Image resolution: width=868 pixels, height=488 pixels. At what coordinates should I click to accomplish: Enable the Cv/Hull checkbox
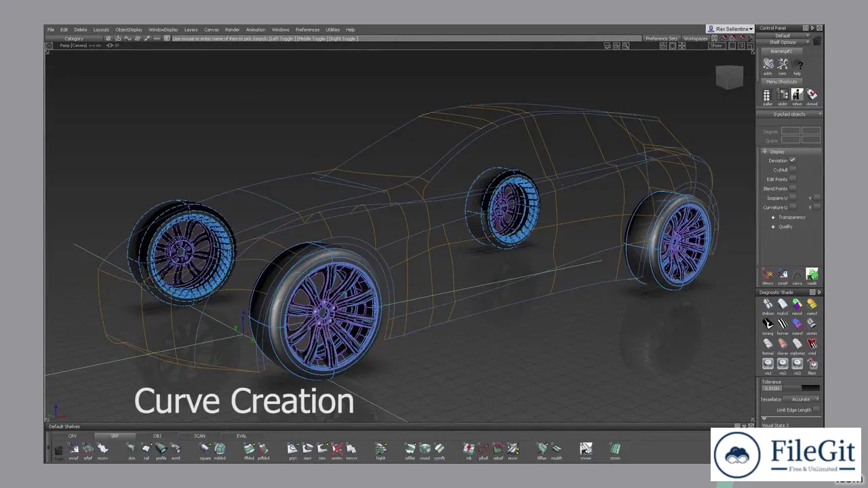pos(792,169)
